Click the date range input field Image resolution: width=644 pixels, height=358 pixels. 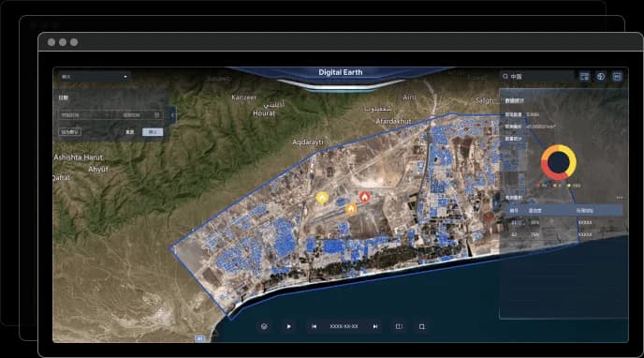click(110, 115)
